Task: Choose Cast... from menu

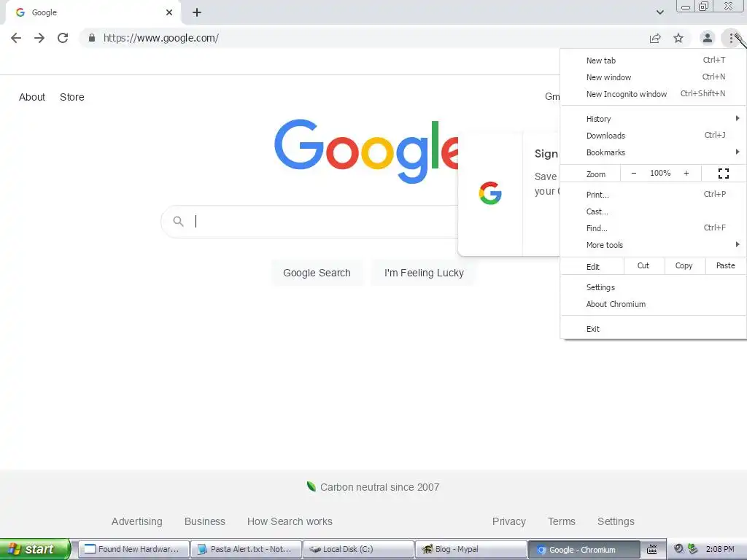Action: pos(653,211)
